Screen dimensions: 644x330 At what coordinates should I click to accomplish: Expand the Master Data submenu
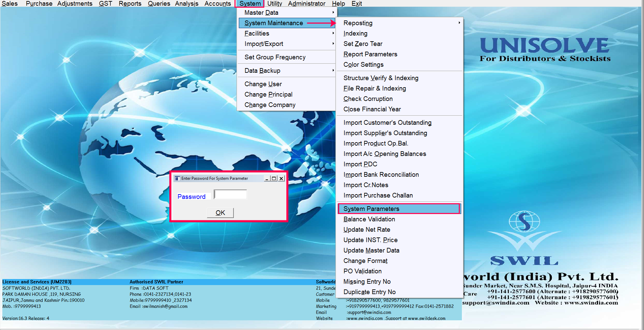pos(287,12)
